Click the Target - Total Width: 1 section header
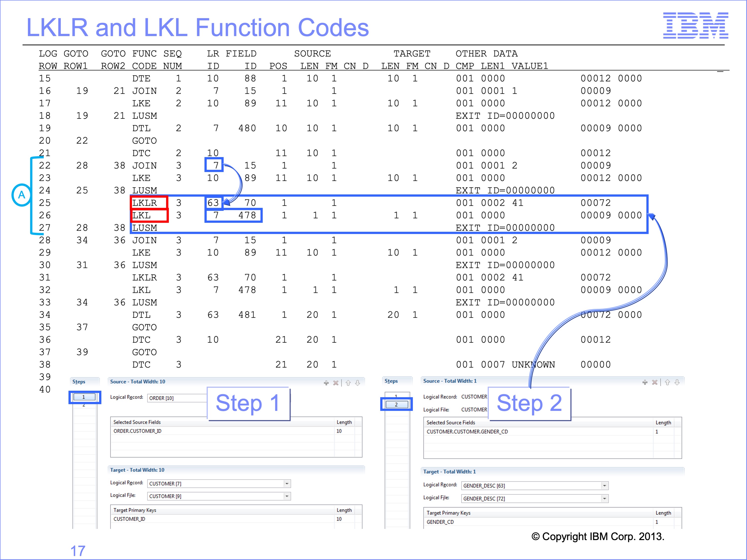 click(x=450, y=472)
